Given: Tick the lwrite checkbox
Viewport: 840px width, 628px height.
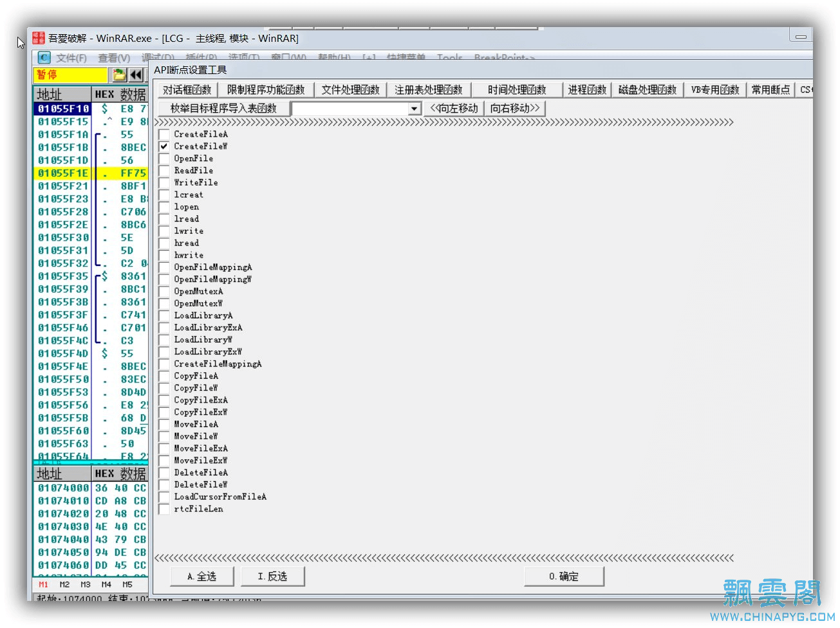Looking at the screenshot, I should pos(164,231).
